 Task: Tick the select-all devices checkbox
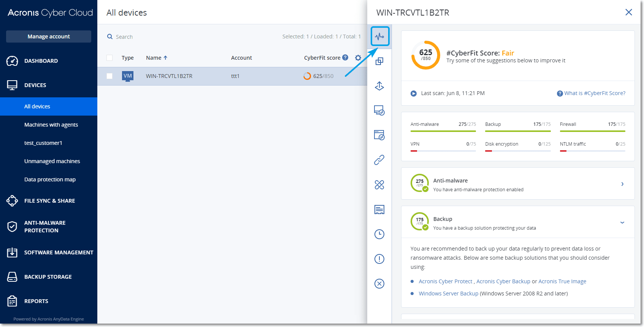(109, 58)
